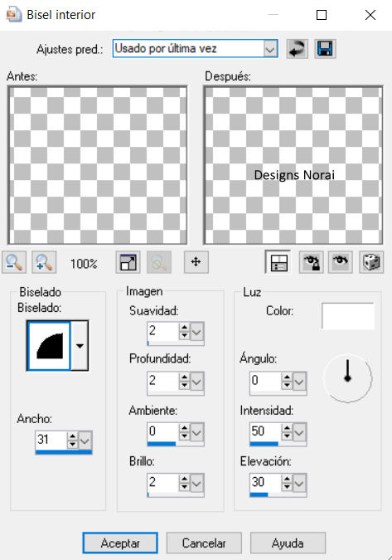
Task: Click the zoom out magnifier icon
Action: point(14,262)
